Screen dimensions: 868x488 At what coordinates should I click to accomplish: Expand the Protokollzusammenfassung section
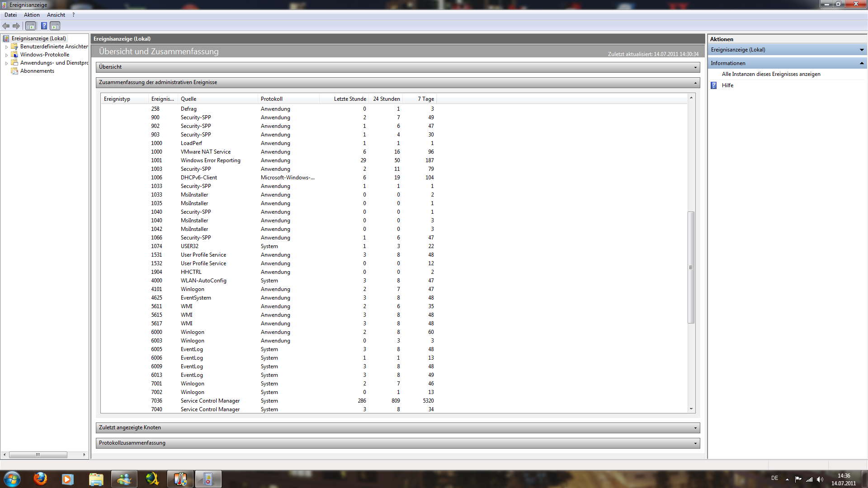695,443
